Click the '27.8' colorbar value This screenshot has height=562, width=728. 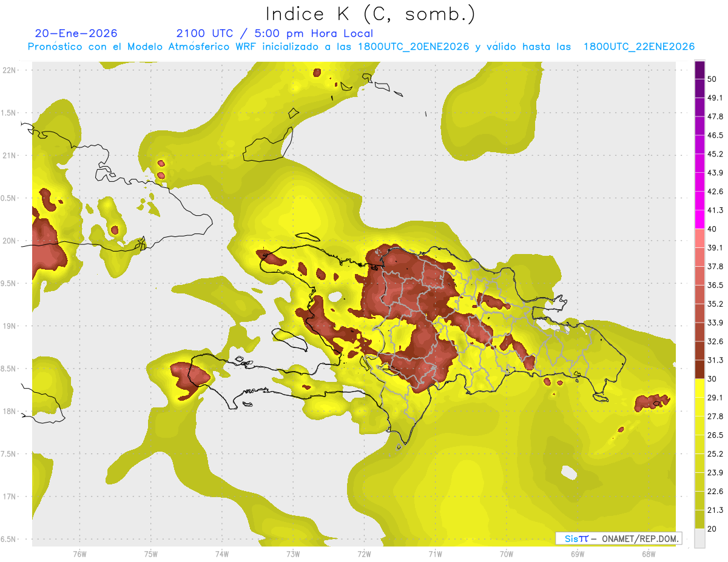point(715,416)
